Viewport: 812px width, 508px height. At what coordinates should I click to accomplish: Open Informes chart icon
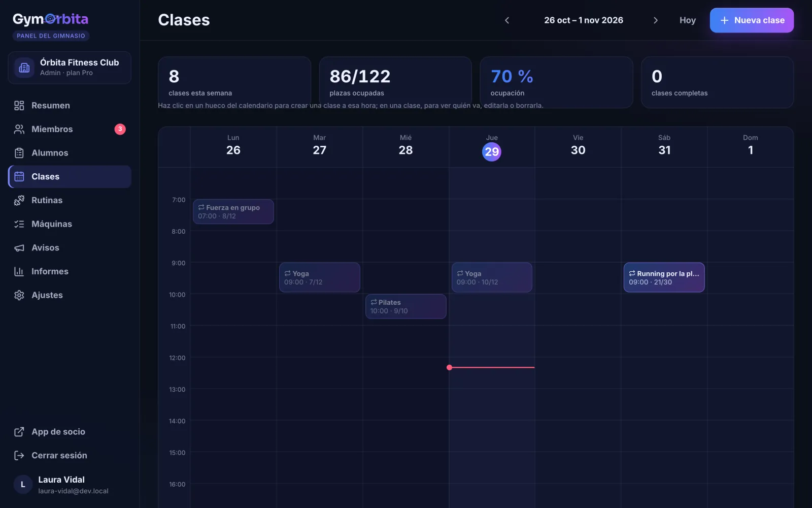(19, 271)
